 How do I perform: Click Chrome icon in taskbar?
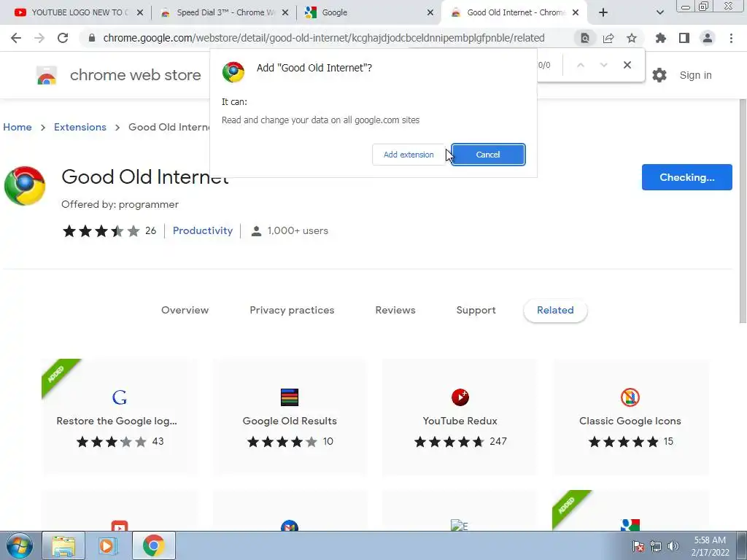tap(153, 545)
